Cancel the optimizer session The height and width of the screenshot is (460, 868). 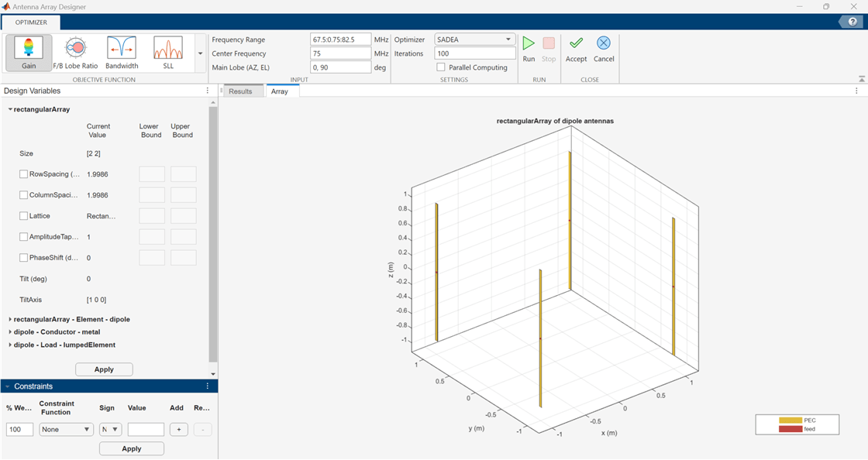click(604, 48)
